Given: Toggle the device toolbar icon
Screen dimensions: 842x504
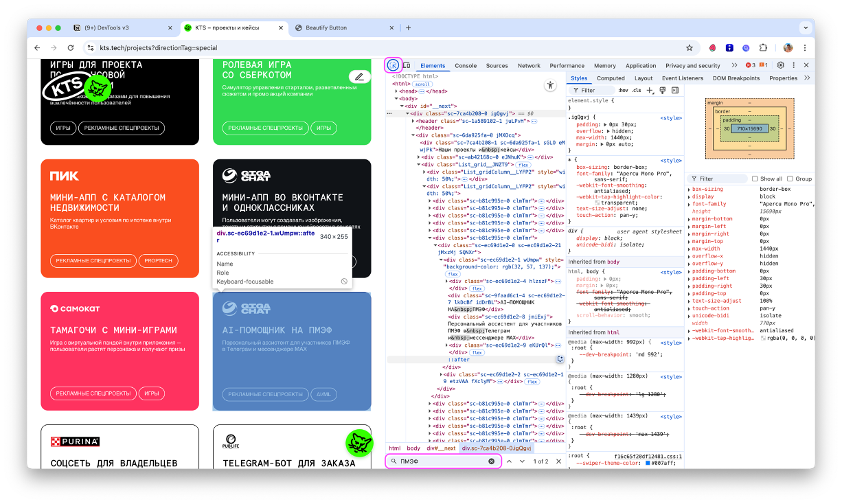Looking at the screenshot, I should (407, 66).
